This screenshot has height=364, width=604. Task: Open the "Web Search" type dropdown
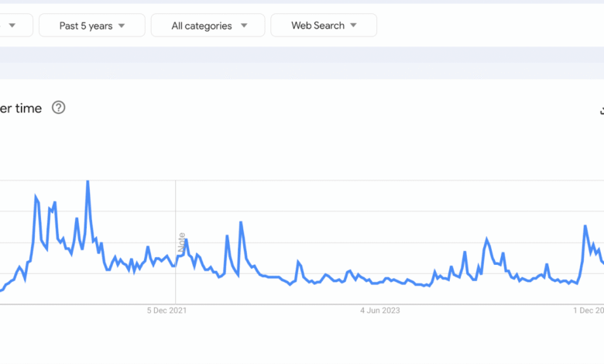pyautogui.click(x=324, y=26)
